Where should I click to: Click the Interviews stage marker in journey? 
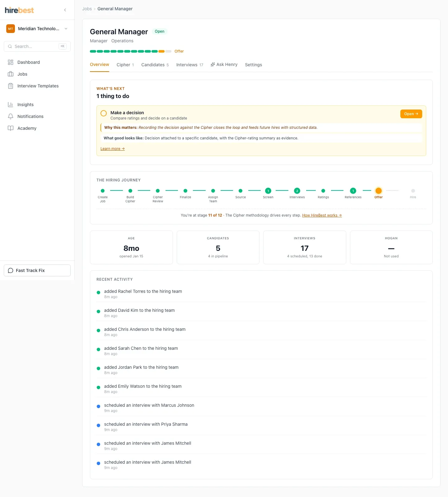(x=297, y=191)
